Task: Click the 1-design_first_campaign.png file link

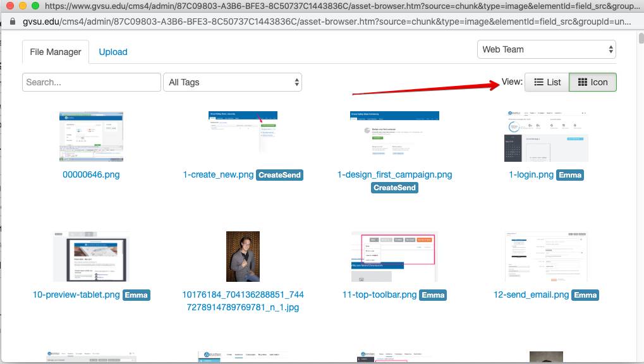Action: [394, 174]
